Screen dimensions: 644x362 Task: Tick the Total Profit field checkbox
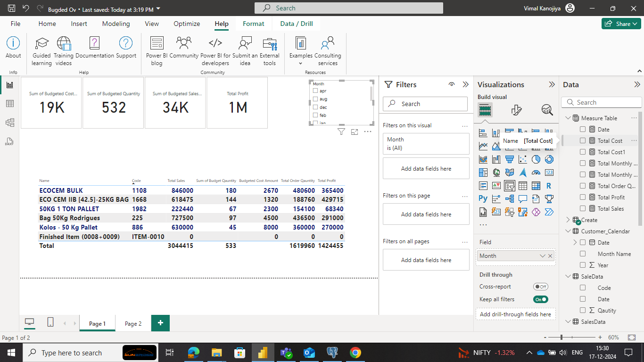point(583,197)
